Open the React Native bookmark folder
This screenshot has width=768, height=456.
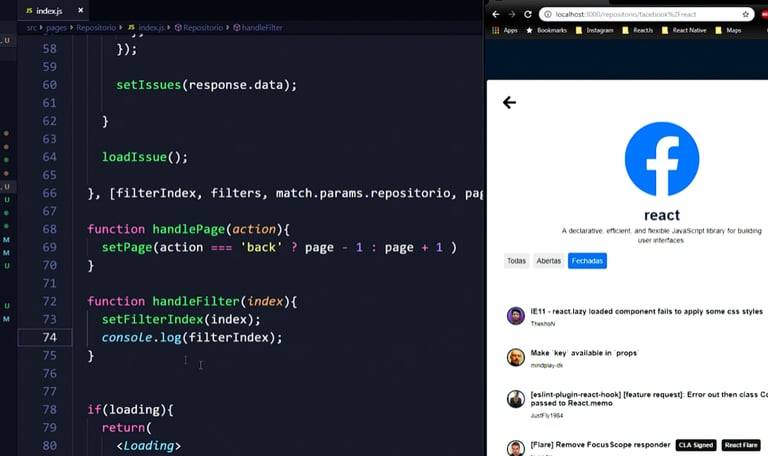coord(684,30)
